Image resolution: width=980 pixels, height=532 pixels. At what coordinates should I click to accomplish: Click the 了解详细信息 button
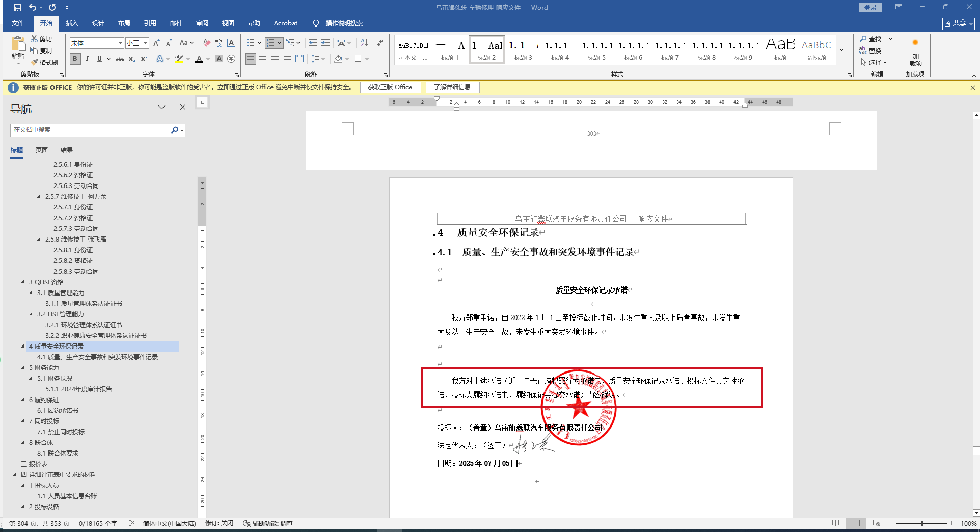(x=452, y=87)
